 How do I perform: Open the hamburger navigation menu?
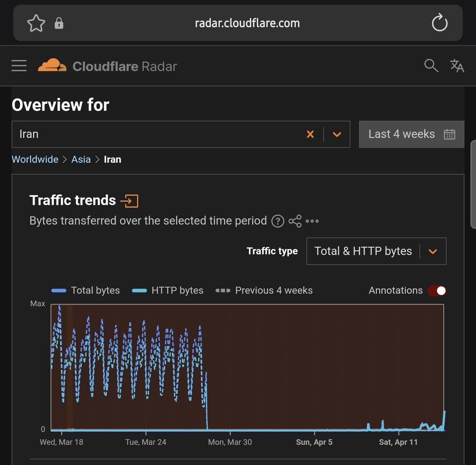19,65
